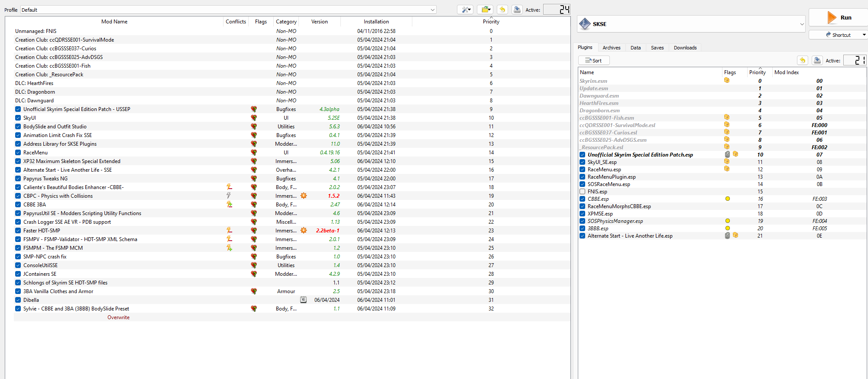Select the Plugins tab
Screen dimensions: 868x379
tap(585, 47)
